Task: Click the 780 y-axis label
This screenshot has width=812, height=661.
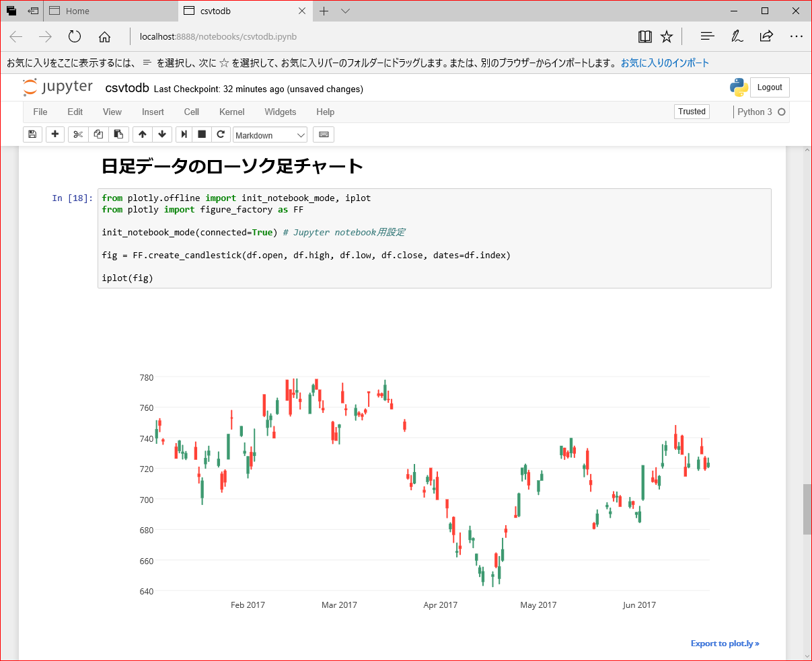Action: coord(146,378)
